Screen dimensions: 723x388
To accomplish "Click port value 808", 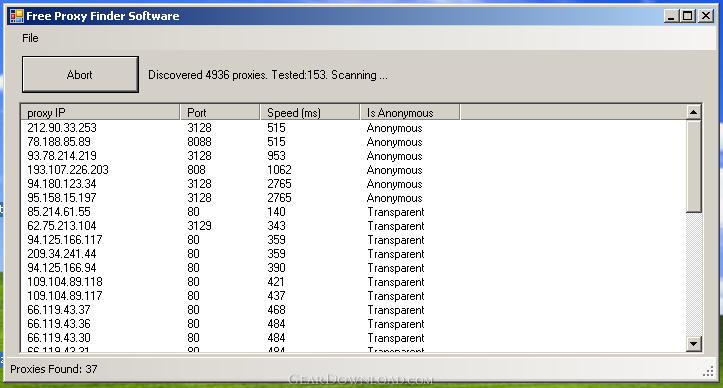I will pos(196,170).
